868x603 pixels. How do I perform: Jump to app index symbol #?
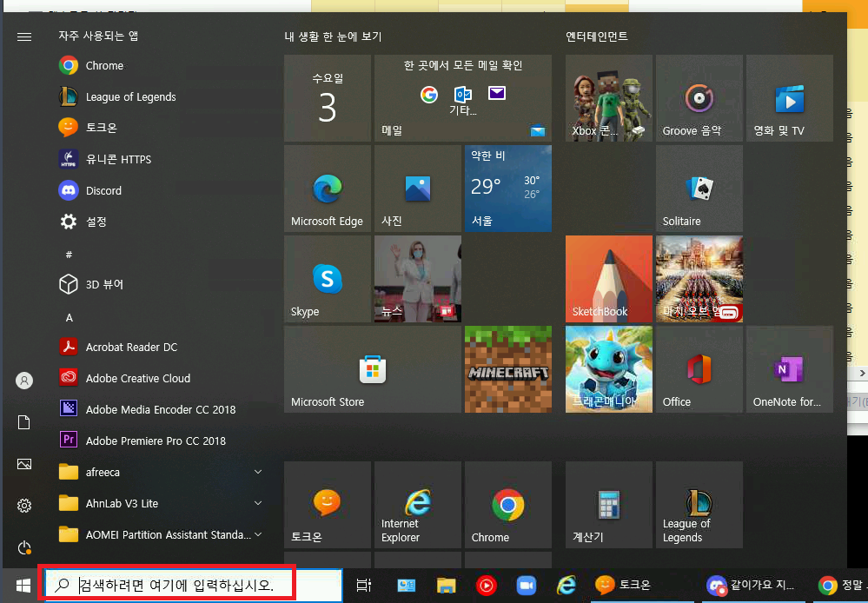click(x=70, y=255)
